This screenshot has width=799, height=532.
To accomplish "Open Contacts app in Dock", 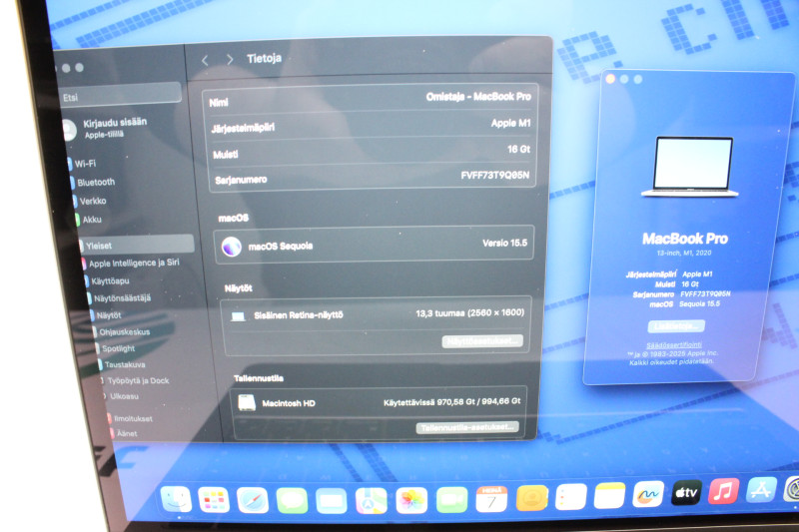I will tap(531, 497).
